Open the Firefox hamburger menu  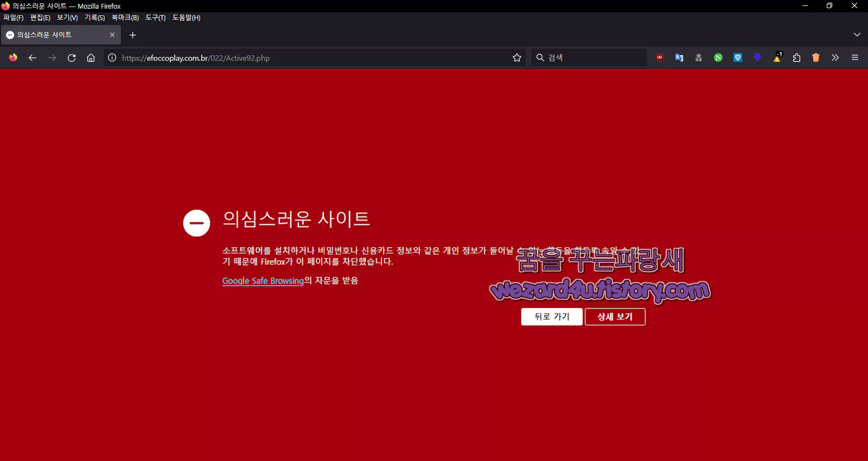(x=855, y=57)
